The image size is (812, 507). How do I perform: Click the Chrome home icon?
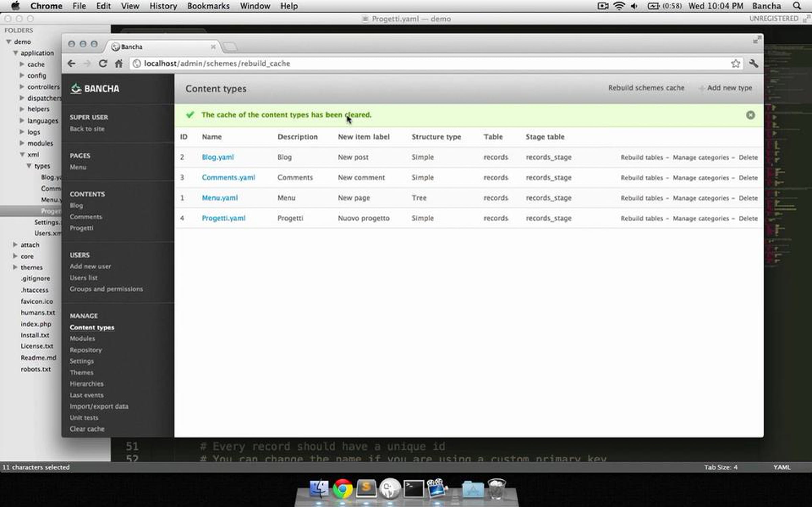pyautogui.click(x=118, y=63)
